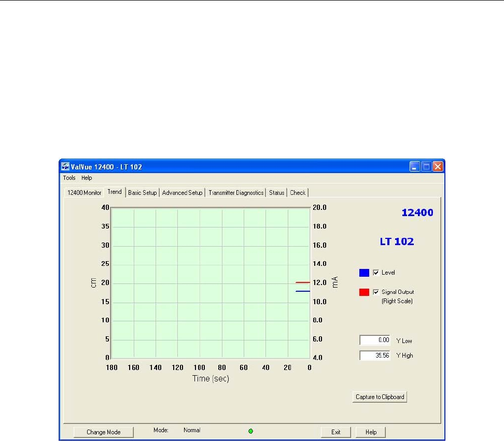Click the green status indicator light
Screen dimensions: 504x441
251,431
